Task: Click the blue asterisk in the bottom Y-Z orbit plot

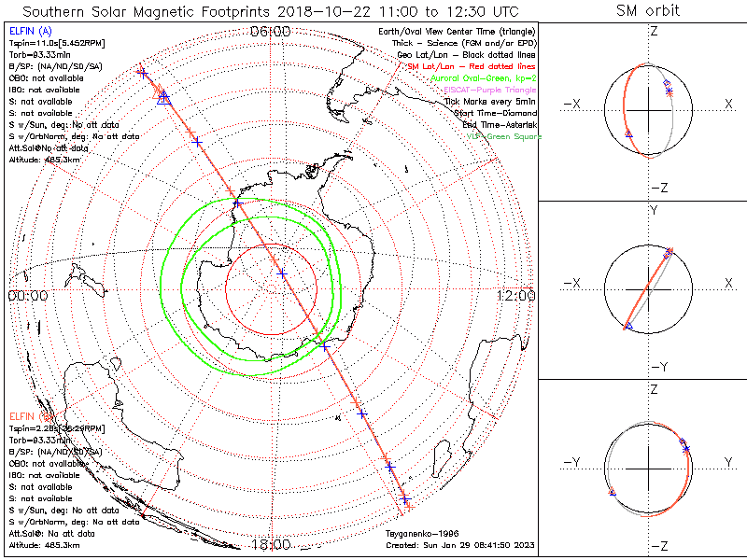Action: pos(687,449)
